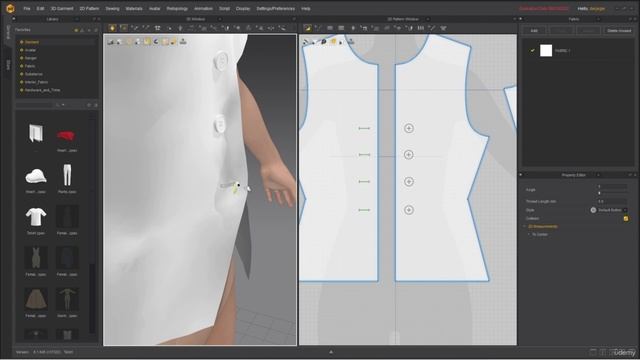Image resolution: width=640 pixels, height=360 pixels.
Task: Select the Select/Move tool beside Simulate
Action: (124, 28)
